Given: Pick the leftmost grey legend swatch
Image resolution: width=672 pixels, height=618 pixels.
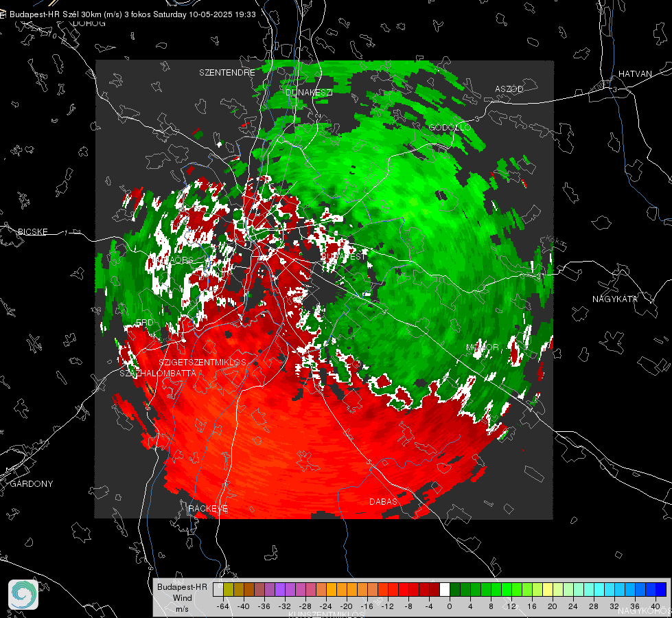Looking at the screenshot, I should [x=218, y=589].
